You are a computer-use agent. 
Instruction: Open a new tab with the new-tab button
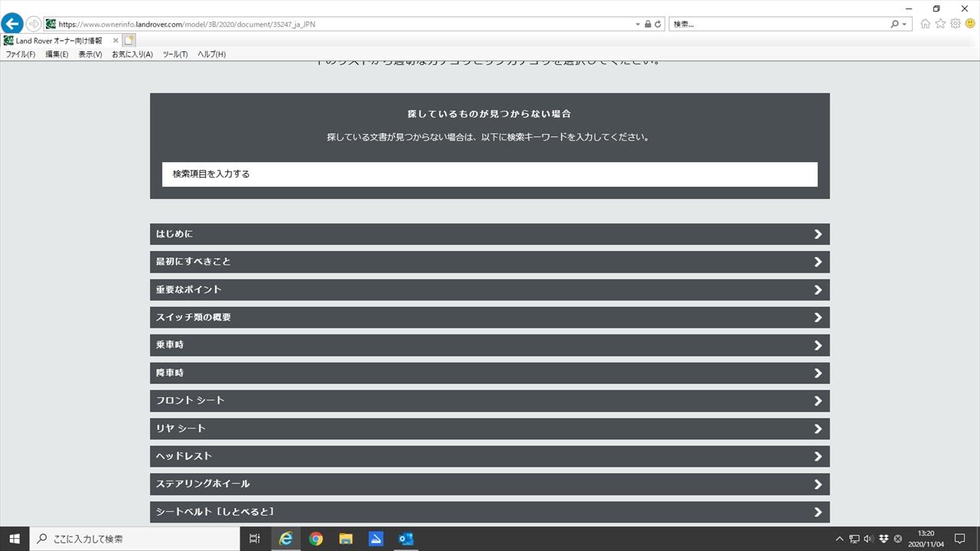129,41
